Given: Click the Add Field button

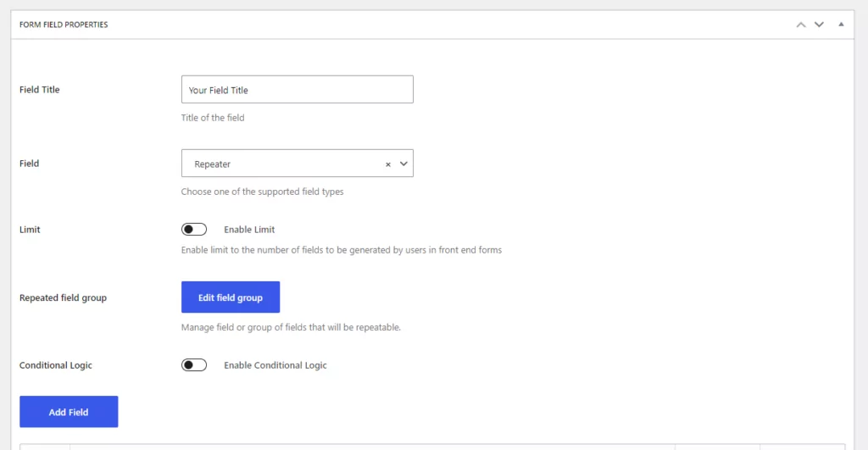Looking at the screenshot, I should pos(69,412).
